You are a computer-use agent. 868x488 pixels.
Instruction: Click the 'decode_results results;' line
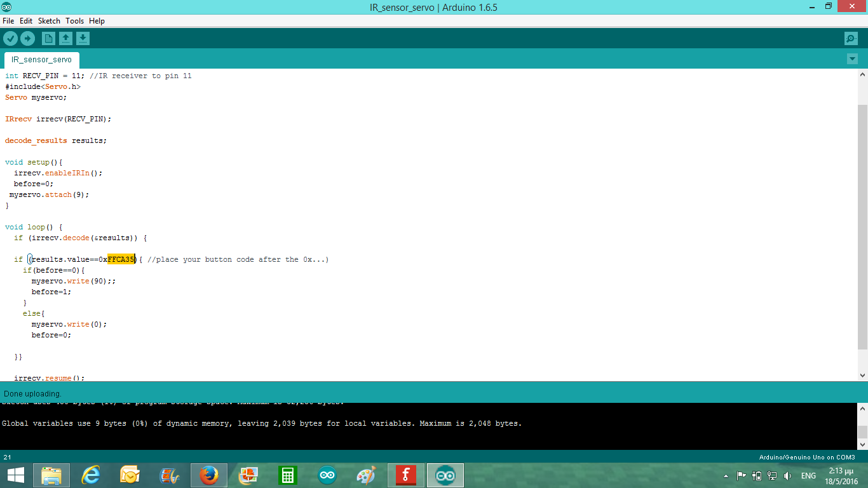pyautogui.click(x=56, y=140)
